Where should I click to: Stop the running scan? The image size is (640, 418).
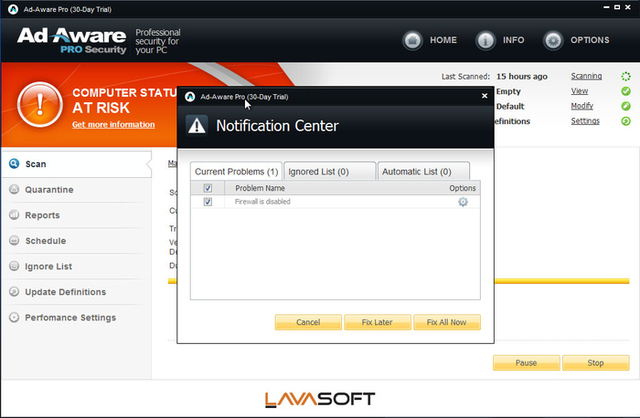(596, 362)
